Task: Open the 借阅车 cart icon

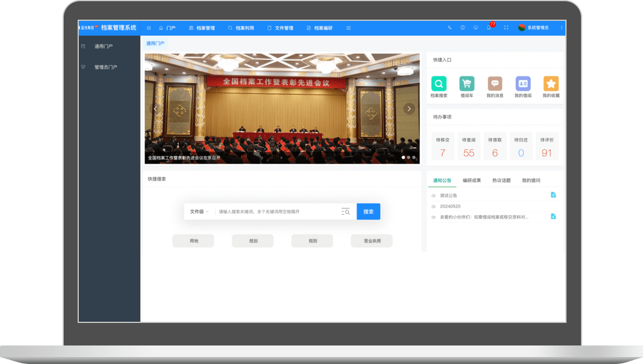Action: pyautogui.click(x=467, y=84)
